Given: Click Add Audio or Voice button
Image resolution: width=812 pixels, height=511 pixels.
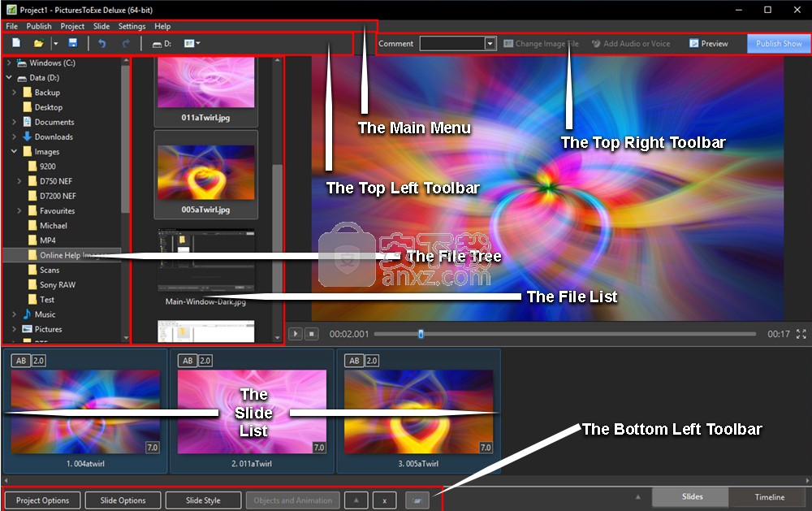Looking at the screenshot, I should [x=631, y=44].
